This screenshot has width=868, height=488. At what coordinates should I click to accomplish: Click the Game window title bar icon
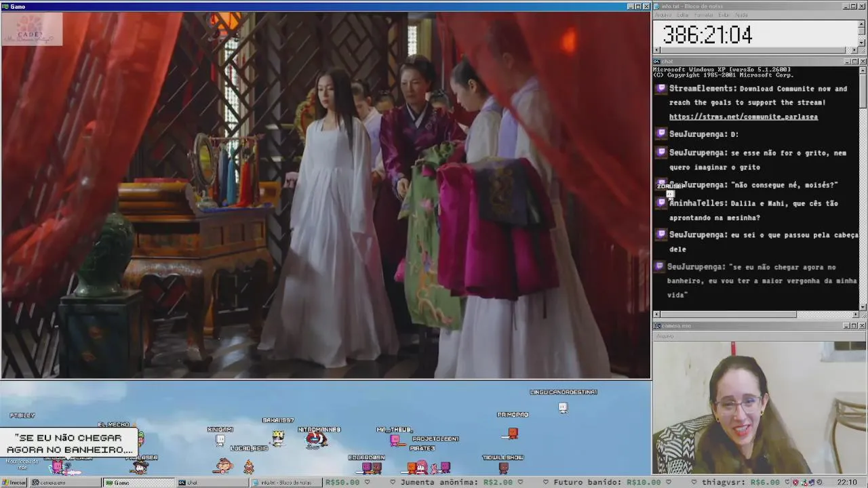point(5,6)
